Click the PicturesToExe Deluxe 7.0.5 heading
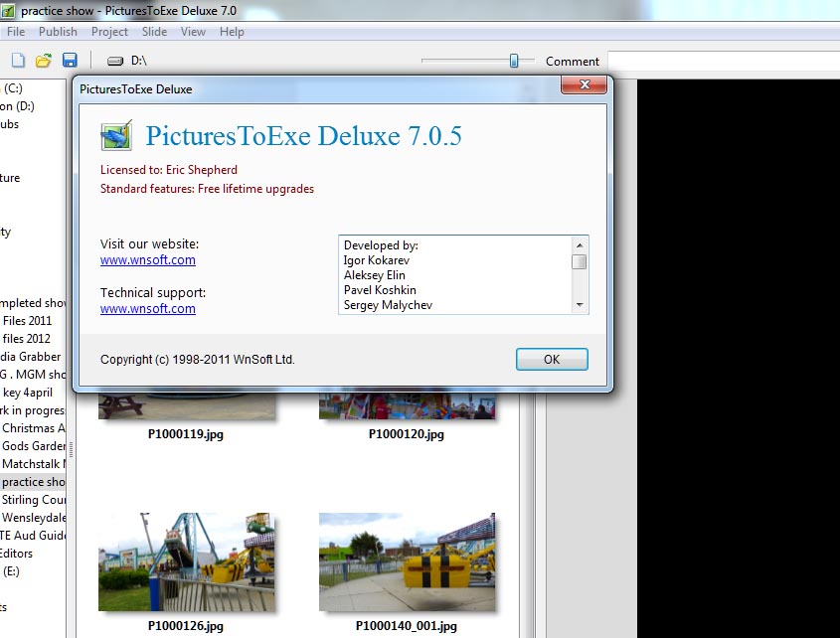This screenshot has width=840, height=638. 304,135
